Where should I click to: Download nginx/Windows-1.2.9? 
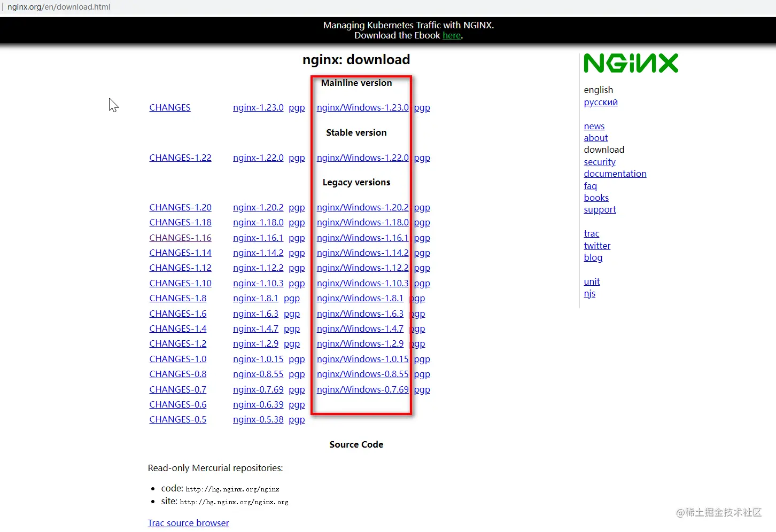point(360,343)
